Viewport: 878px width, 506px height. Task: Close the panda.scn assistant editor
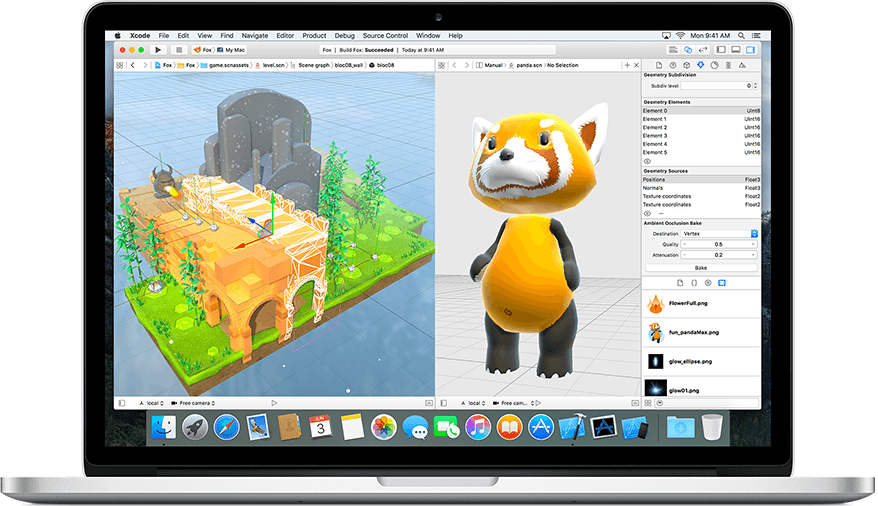coord(636,65)
